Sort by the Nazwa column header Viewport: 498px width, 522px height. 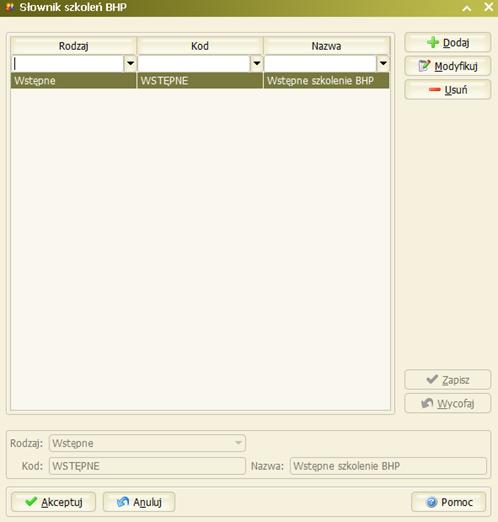(326, 46)
